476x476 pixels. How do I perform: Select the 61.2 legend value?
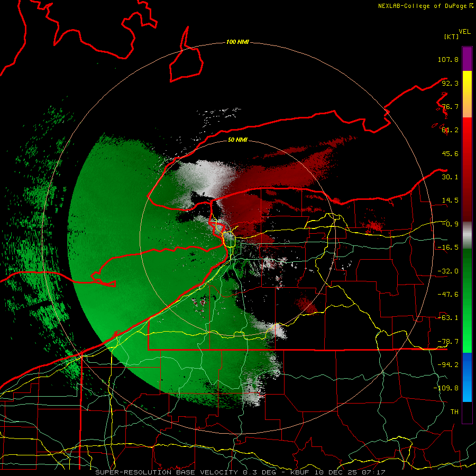[x=450, y=130]
